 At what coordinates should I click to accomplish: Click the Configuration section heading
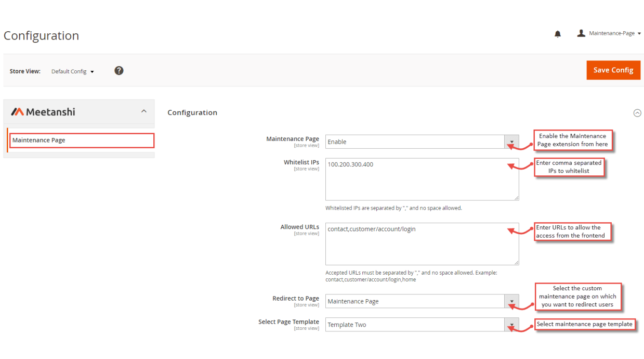tap(192, 112)
